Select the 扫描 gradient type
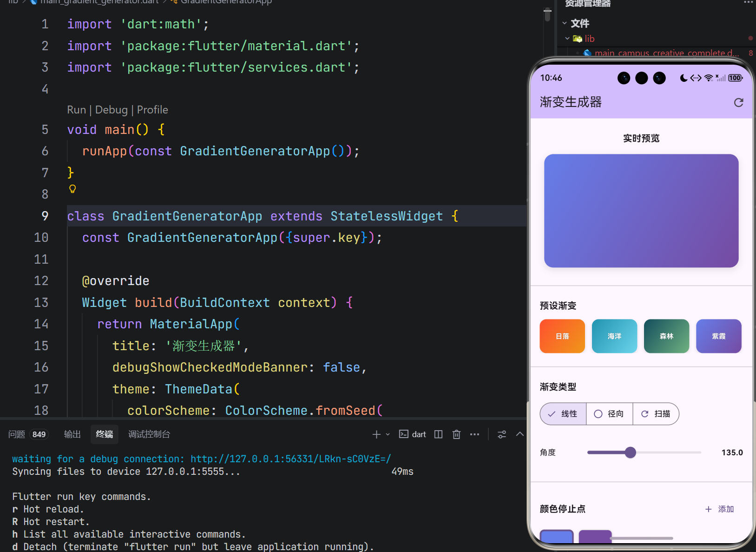The image size is (756, 552). [x=656, y=414]
